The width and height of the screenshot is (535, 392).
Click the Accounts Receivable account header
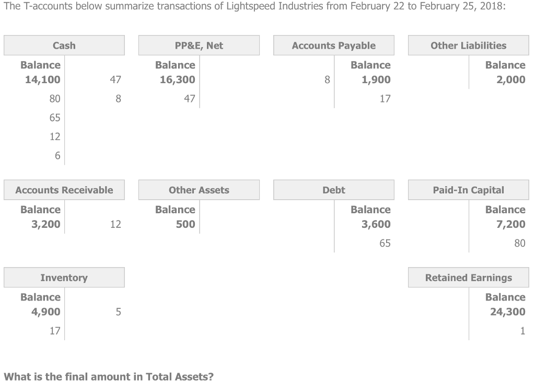tap(64, 190)
